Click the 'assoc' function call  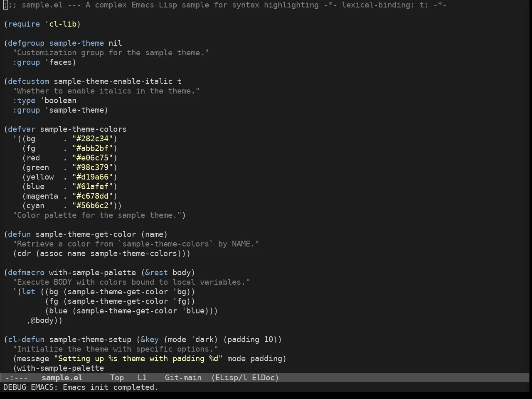[x=51, y=254]
